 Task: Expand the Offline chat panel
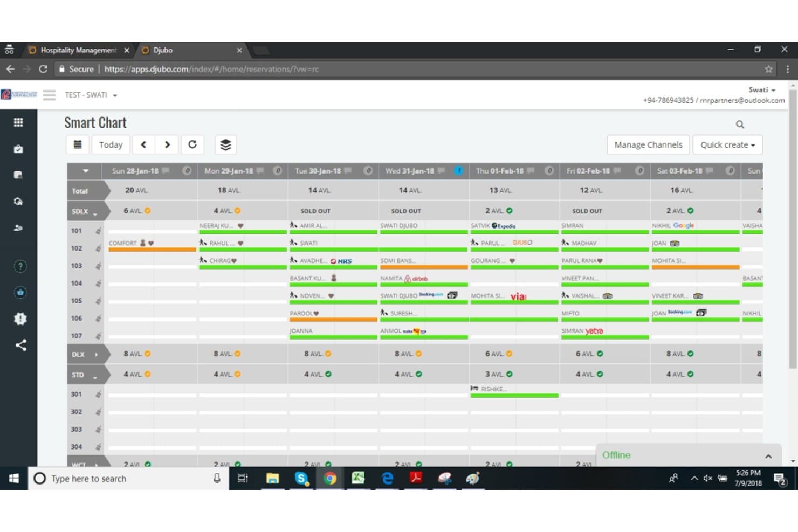coord(768,456)
